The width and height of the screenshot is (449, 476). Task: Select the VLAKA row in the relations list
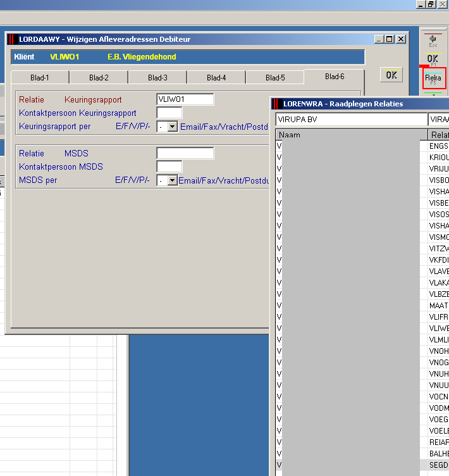pyautogui.click(x=362, y=282)
